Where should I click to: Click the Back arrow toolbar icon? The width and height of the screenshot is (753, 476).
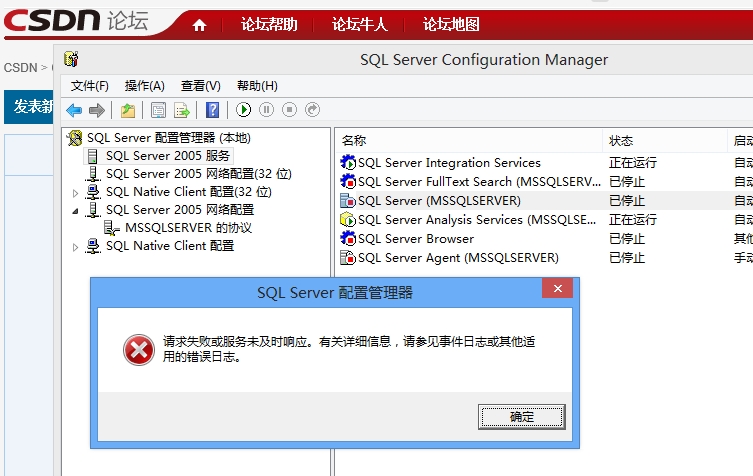click(x=74, y=110)
